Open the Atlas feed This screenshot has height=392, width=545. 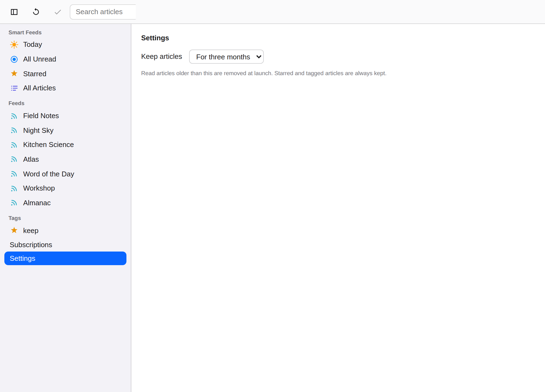tap(65, 160)
